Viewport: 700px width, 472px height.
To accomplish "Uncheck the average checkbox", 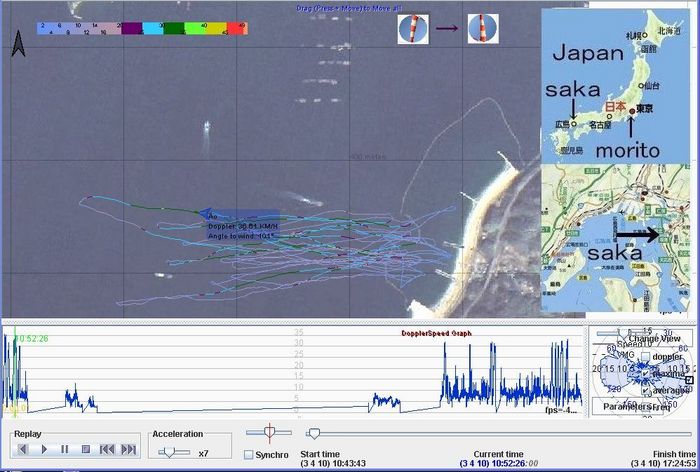I will (x=645, y=388).
